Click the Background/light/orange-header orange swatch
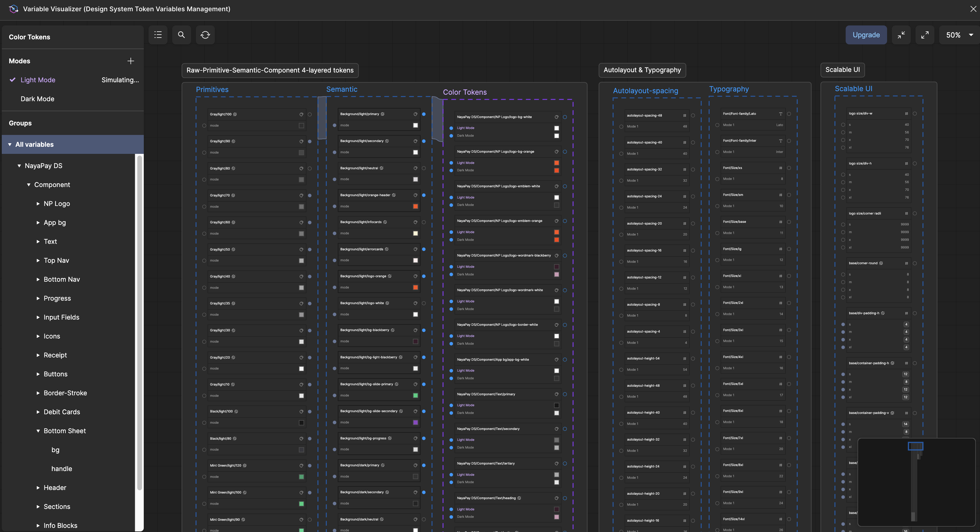The height and width of the screenshot is (532, 980). [x=415, y=206]
